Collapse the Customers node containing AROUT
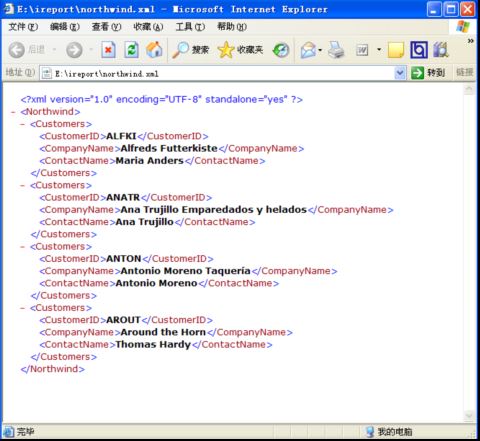The image size is (480, 441). click(23, 308)
